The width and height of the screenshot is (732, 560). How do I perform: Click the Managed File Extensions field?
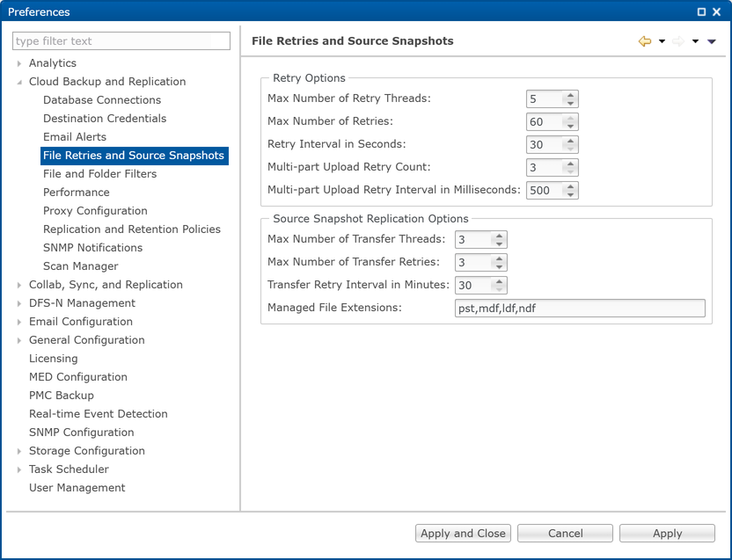(580, 308)
